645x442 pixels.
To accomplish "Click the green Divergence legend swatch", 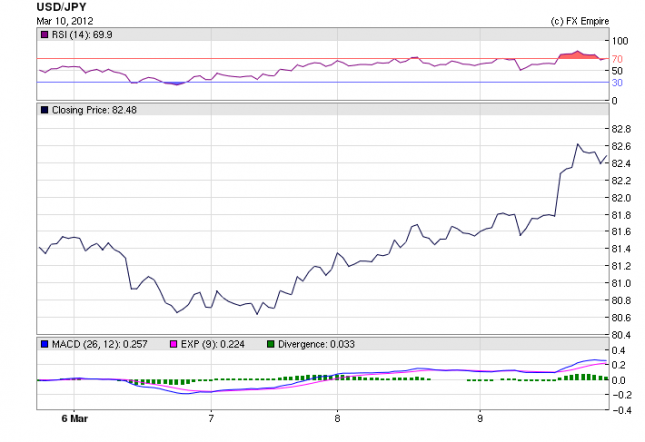I will pyautogui.click(x=271, y=344).
